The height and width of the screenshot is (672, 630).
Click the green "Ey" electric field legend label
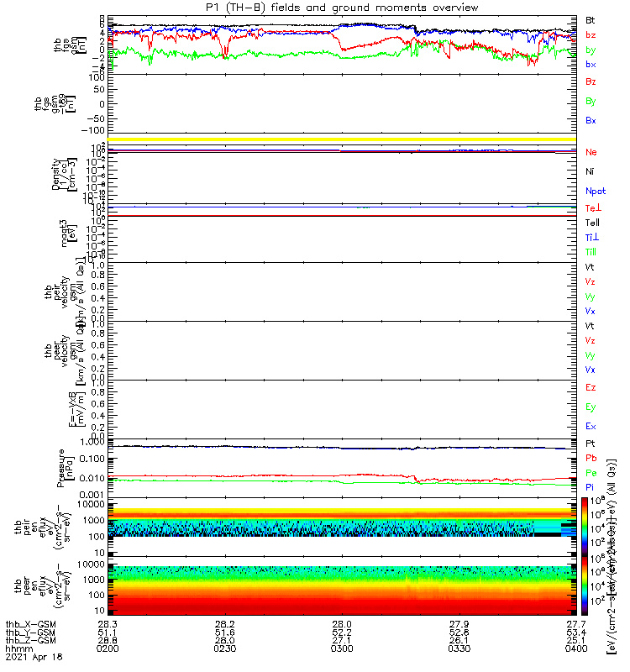[x=591, y=407]
